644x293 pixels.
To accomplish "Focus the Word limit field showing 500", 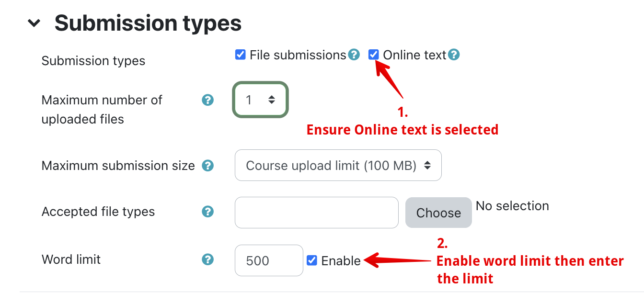I will tap(269, 260).
